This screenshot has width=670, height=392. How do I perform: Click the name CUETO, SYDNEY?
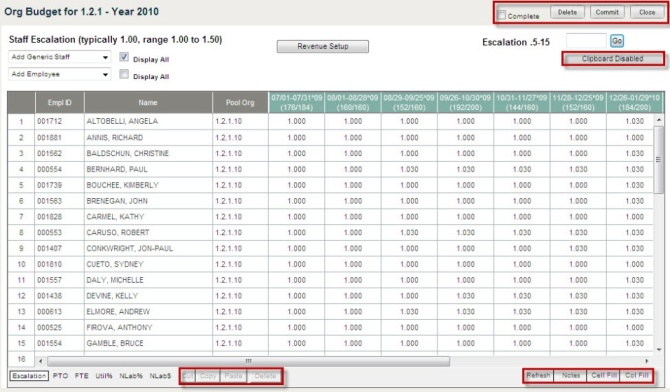115,264
